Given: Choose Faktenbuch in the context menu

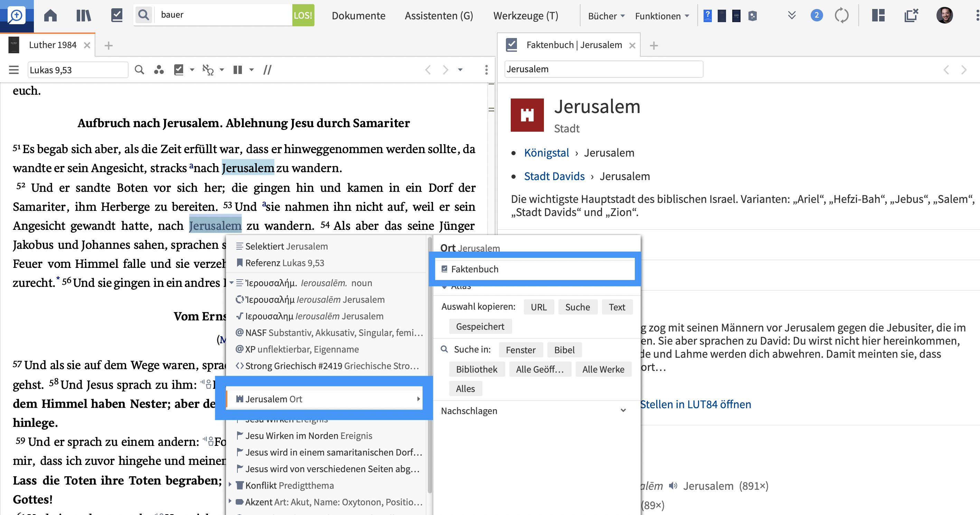Looking at the screenshot, I should pyautogui.click(x=535, y=269).
